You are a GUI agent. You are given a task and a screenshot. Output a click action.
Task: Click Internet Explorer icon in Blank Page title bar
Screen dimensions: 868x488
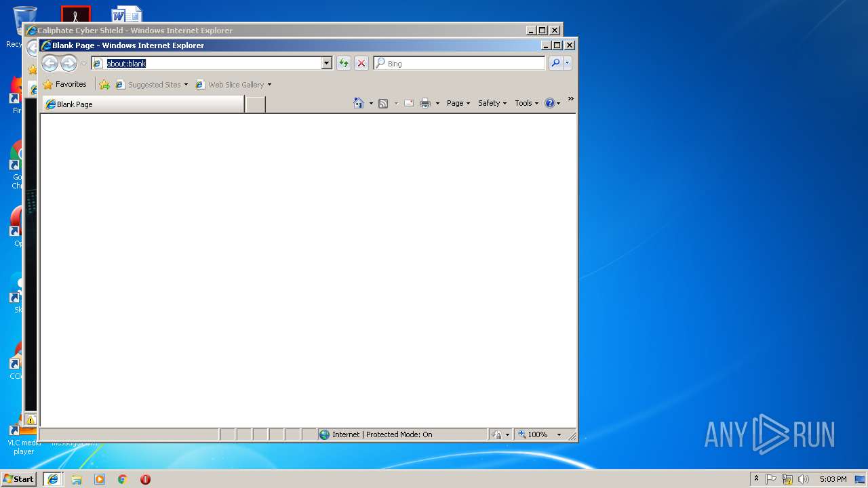pos(46,45)
